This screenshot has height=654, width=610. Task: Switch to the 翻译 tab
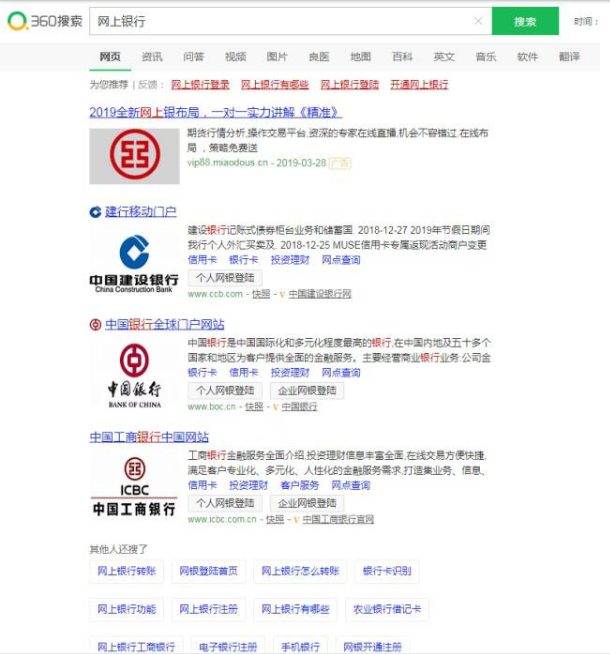click(569, 57)
